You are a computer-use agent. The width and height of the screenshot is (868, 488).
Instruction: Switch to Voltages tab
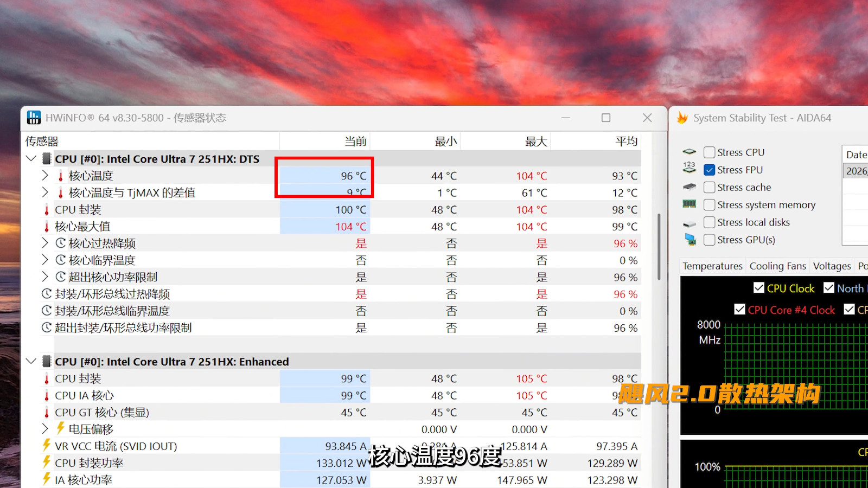pos(832,266)
